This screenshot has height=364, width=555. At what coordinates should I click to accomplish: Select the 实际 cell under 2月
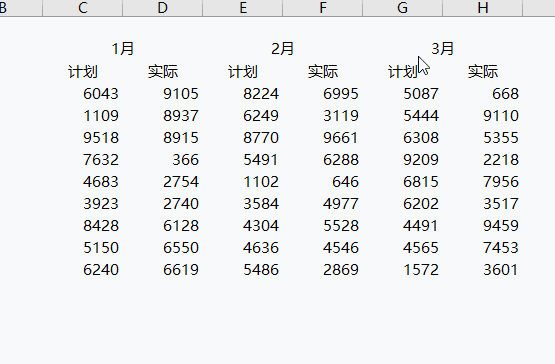coord(322,72)
